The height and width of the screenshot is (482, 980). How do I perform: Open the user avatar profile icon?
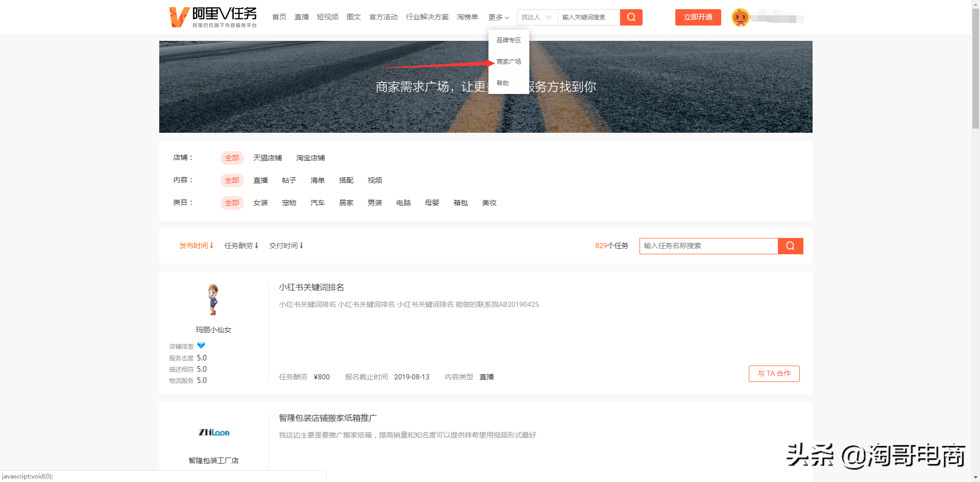740,18
